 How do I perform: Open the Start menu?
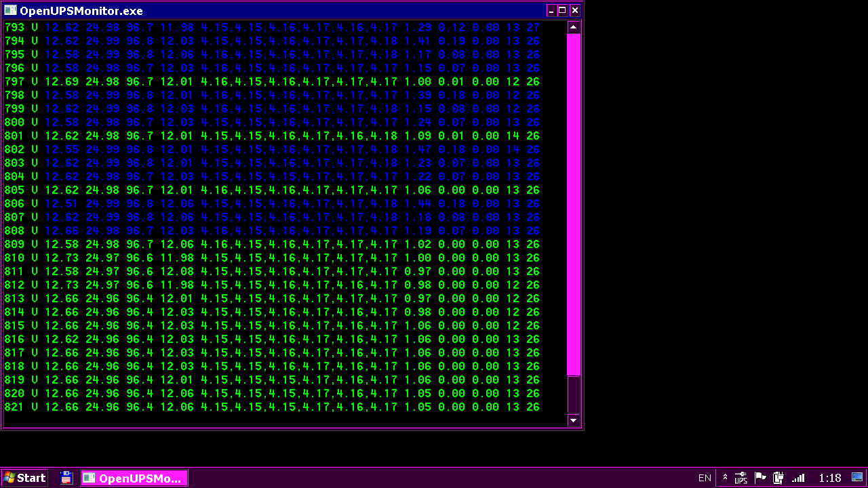pyautogui.click(x=25, y=478)
